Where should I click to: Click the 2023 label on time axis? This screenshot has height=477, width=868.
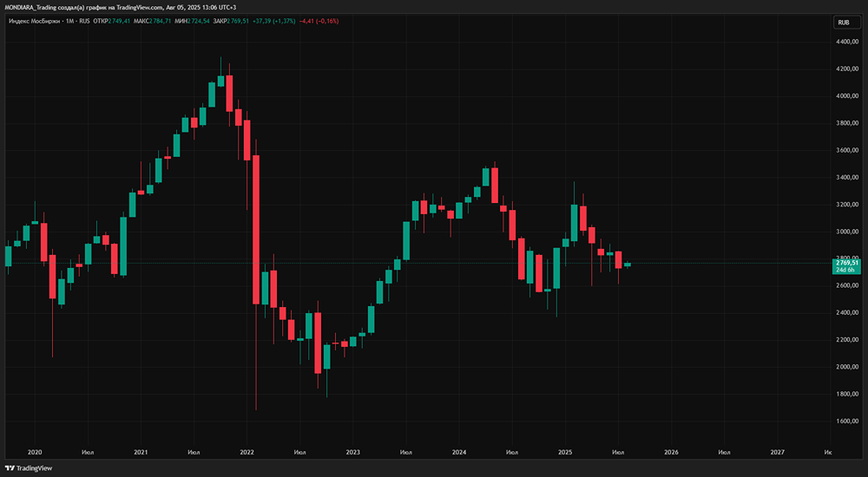click(x=352, y=453)
